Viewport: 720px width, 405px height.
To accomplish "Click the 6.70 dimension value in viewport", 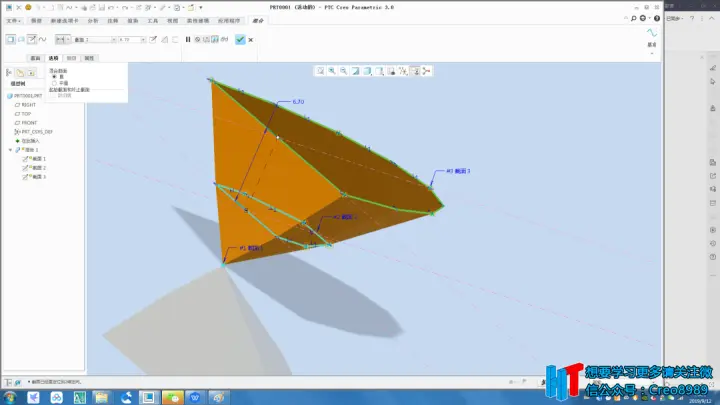I will point(298,102).
